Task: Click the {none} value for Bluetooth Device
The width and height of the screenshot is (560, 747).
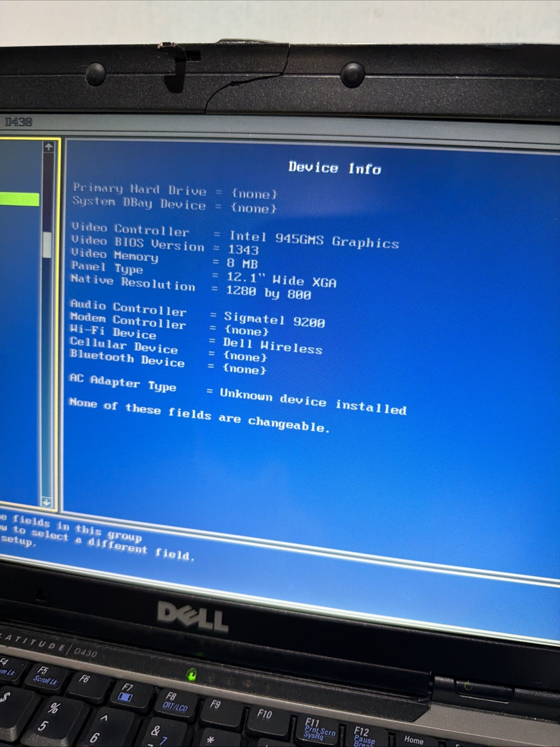Action: coord(244,369)
